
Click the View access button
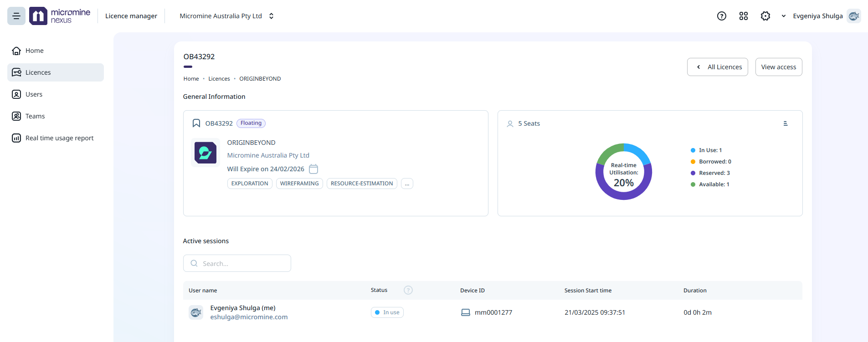[778, 67]
